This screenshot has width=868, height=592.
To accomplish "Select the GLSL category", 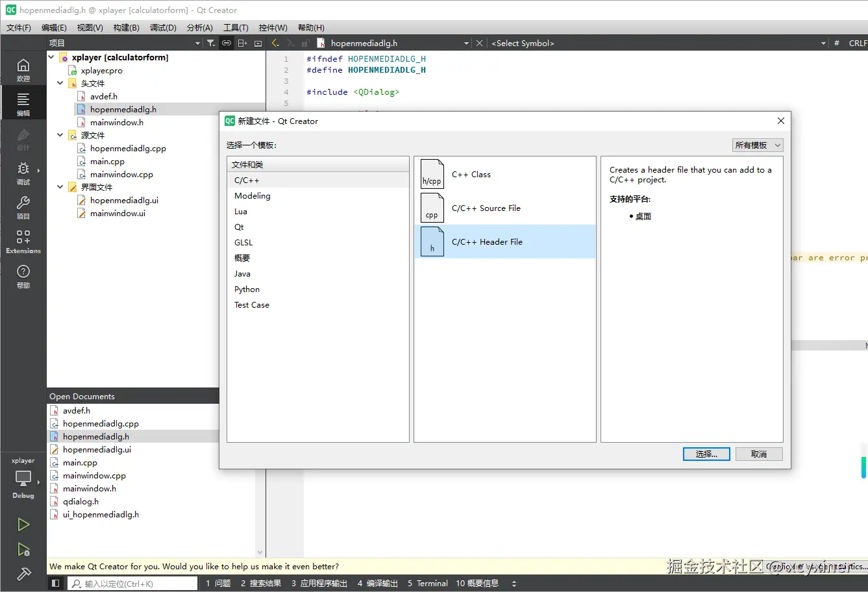I will click(318, 243).
